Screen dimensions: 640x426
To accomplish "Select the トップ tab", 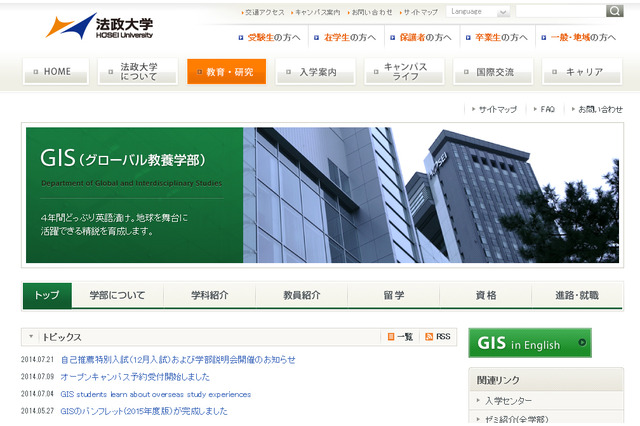I will point(47,295).
